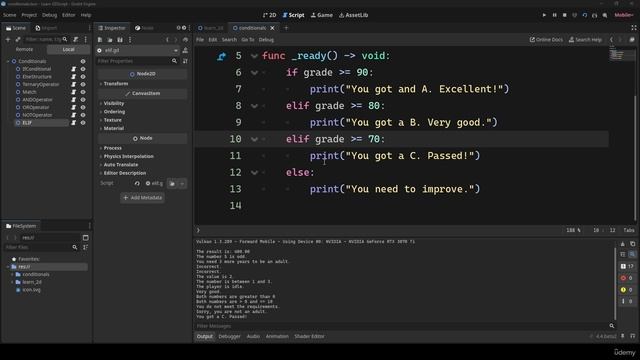Toggle standard messages filter showing 17
Screen dimensions: 640x360
627,266
